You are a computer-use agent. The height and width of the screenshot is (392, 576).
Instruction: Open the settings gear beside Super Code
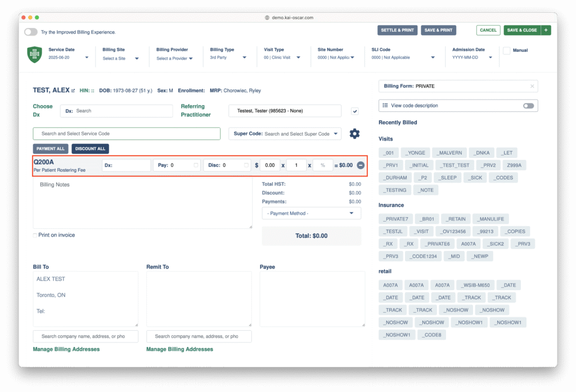(x=354, y=134)
